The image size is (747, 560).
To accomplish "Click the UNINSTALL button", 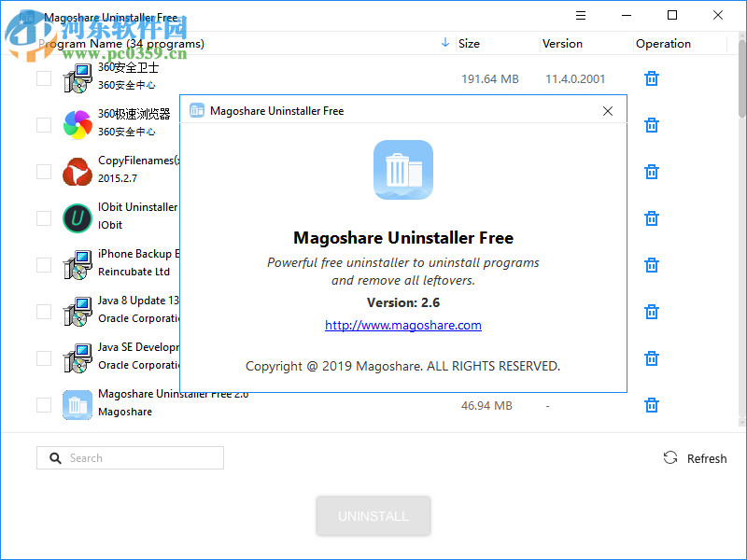I will coord(373,516).
